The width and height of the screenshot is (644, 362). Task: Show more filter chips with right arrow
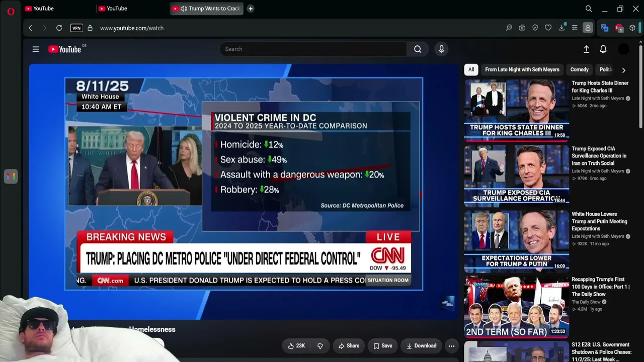tap(624, 70)
